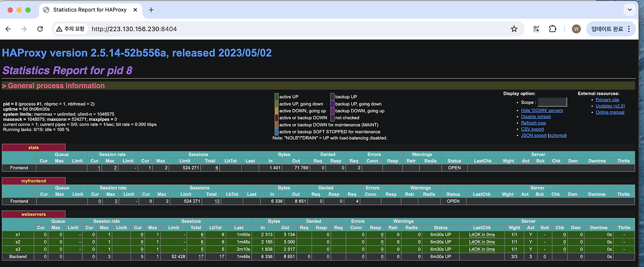Expand the tab search dropdown arrow
Image resolution: width=644 pixels, height=267 pixels.
coord(630,10)
